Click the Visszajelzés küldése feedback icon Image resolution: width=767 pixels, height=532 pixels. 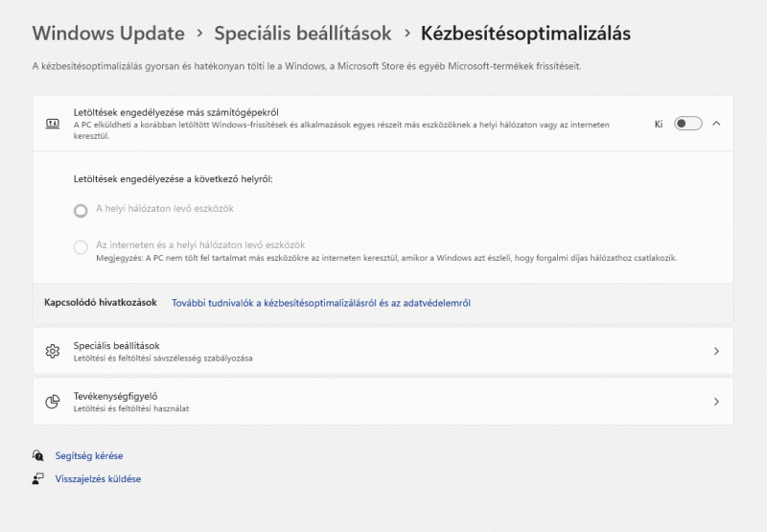point(38,478)
